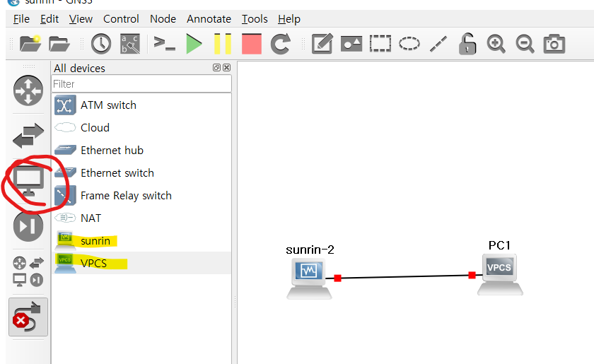Screen dimensions: 594x364
Task: Open the Node menu
Action: (163, 19)
